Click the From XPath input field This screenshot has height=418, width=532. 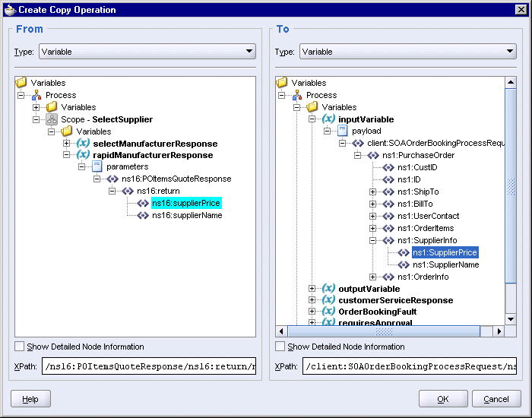(149, 366)
